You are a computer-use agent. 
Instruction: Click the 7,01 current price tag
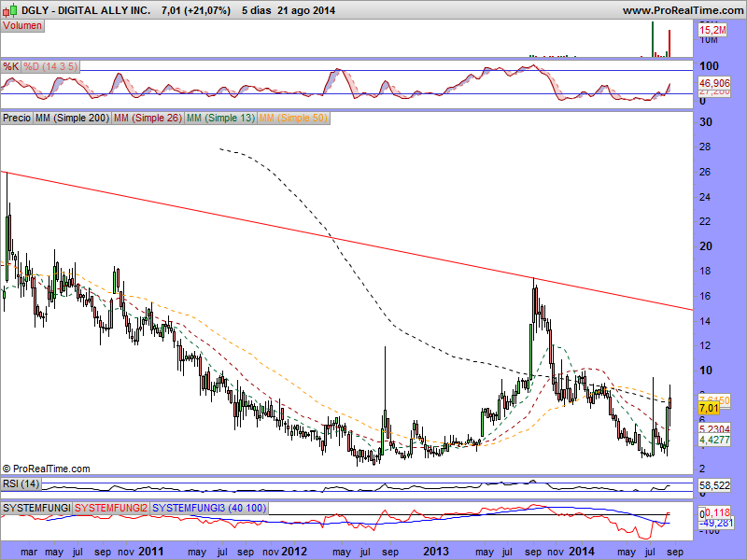(709, 408)
